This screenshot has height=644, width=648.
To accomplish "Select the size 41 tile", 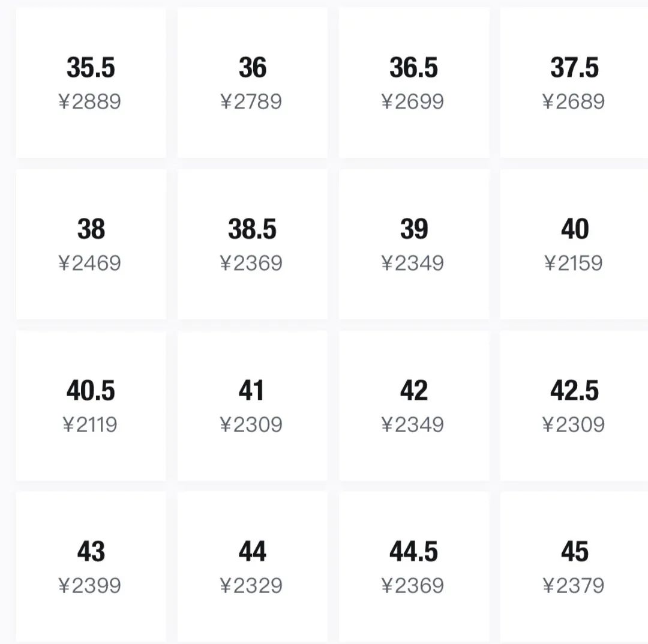I will pos(252,406).
